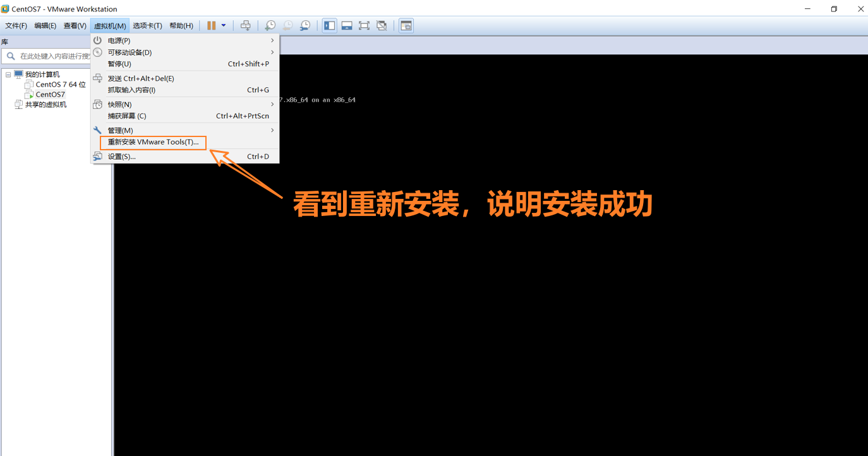The image size is (868, 456).
Task: Select 共享的虚拟机 in the library
Action: [x=45, y=105]
